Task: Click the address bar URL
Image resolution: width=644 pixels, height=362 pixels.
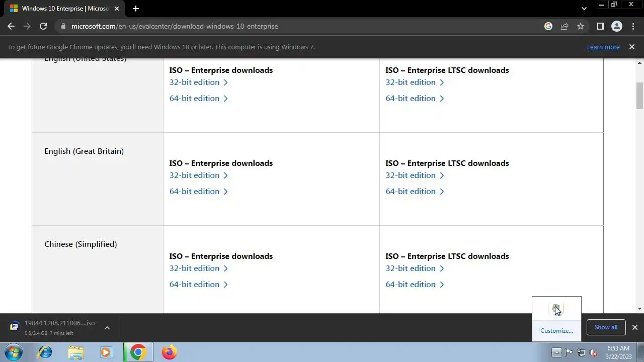Action: (x=175, y=26)
